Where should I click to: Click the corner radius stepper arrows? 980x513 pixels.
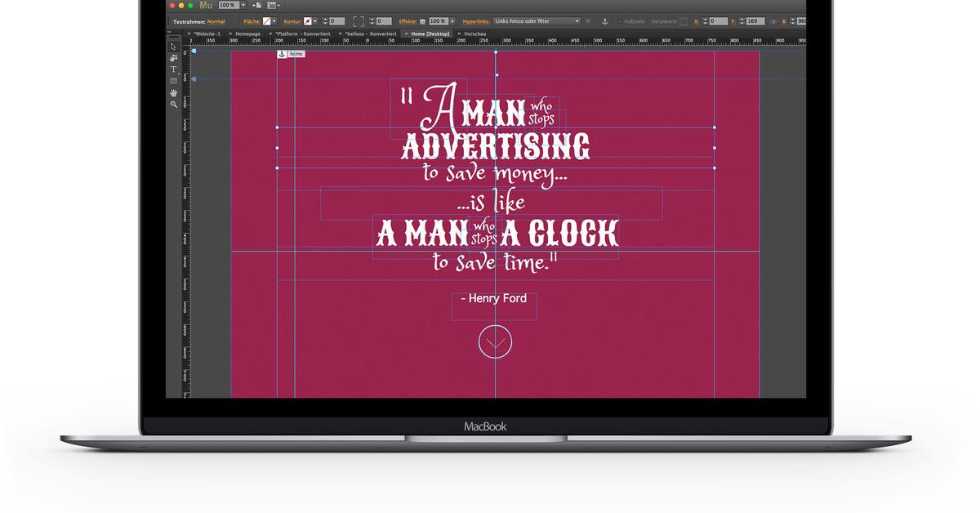click(x=372, y=21)
